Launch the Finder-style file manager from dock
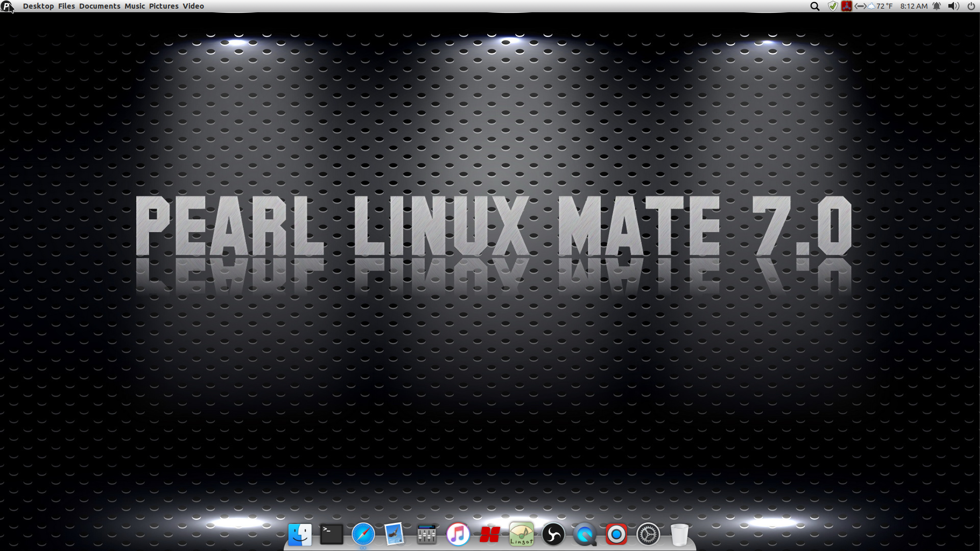Screen dimensions: 980x551 (300, 535)
